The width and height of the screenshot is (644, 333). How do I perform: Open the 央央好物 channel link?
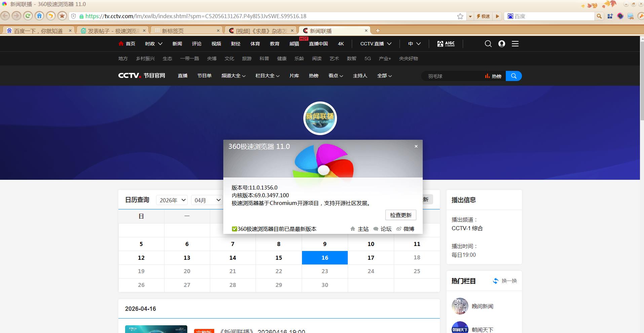pyautogui.click(x=408, y=58)
